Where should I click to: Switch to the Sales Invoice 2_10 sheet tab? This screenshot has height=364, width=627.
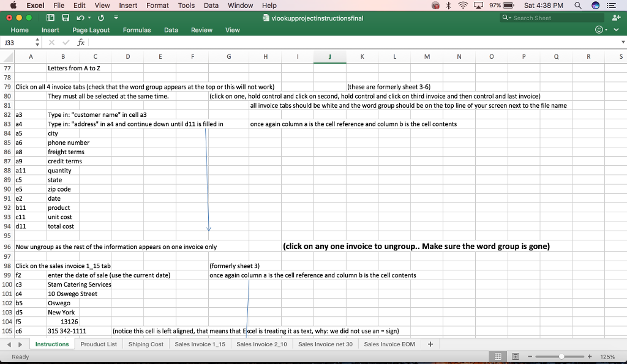pyautogui.click(x=261, y=344)
